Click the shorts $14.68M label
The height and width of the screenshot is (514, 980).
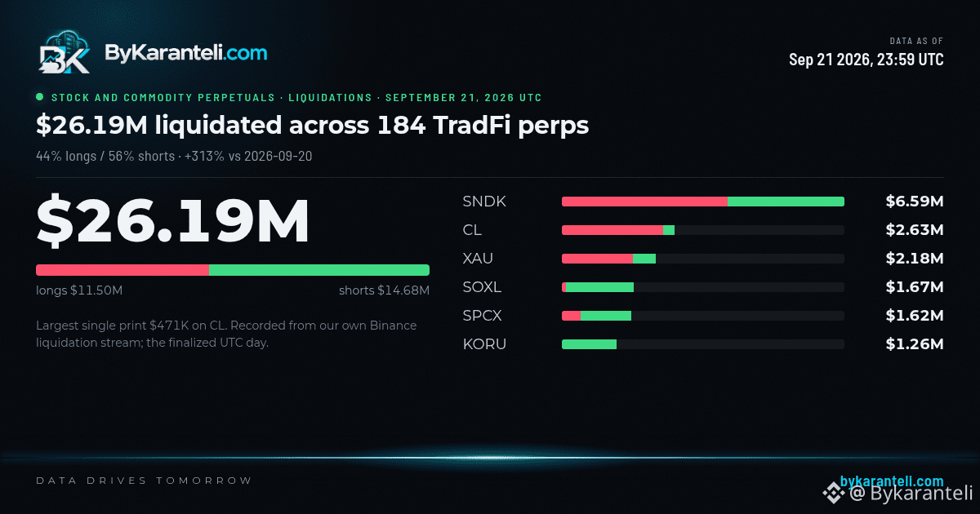[x=384, y=290]
